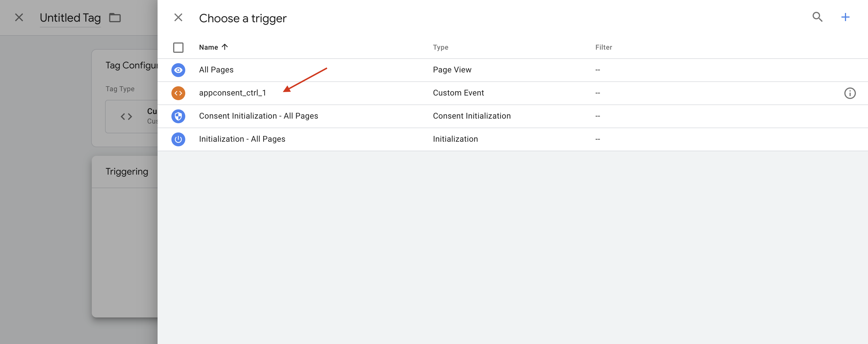Click the orange Custom Event code icon
This screenshot has height=344, width=868.
(x=179, y=93)
